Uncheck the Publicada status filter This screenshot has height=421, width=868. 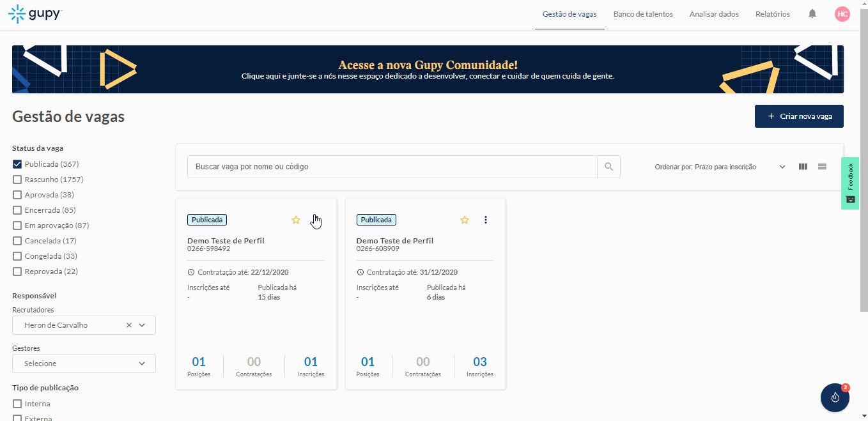17,164
